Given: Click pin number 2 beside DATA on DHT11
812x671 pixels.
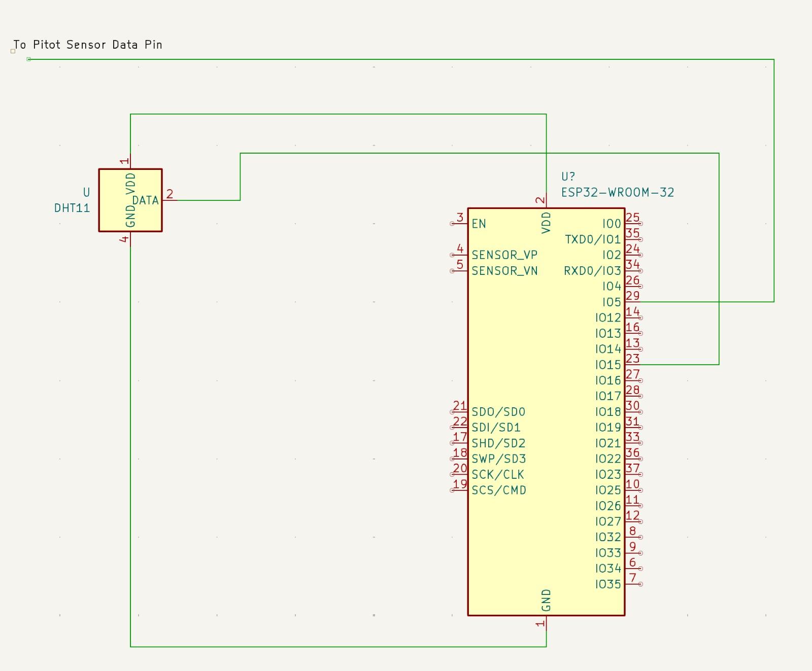Looking at the screenshot, I should point(170,194).
